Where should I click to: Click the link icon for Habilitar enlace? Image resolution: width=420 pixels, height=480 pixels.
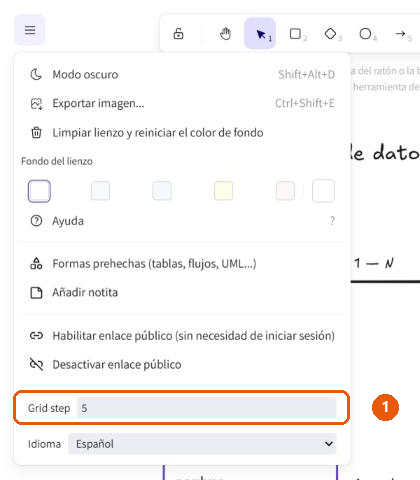pyautogui.click(x=36, y=335)
